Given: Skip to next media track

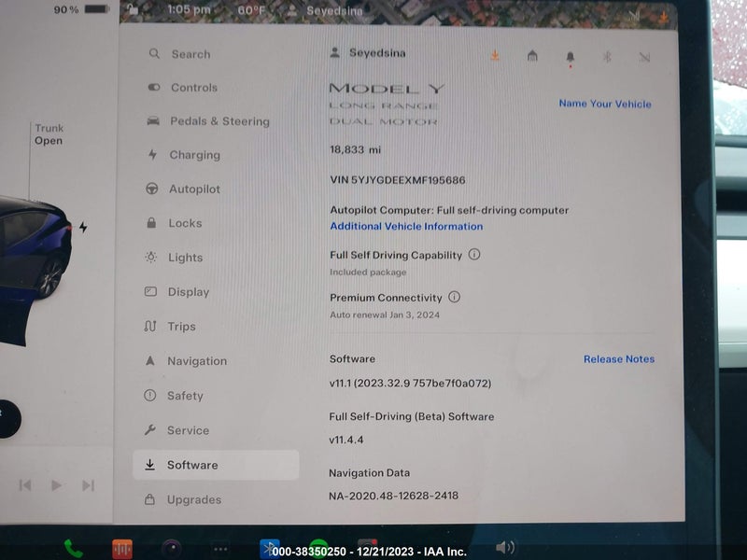Looking at the screenshot, I should click(88, 485).
